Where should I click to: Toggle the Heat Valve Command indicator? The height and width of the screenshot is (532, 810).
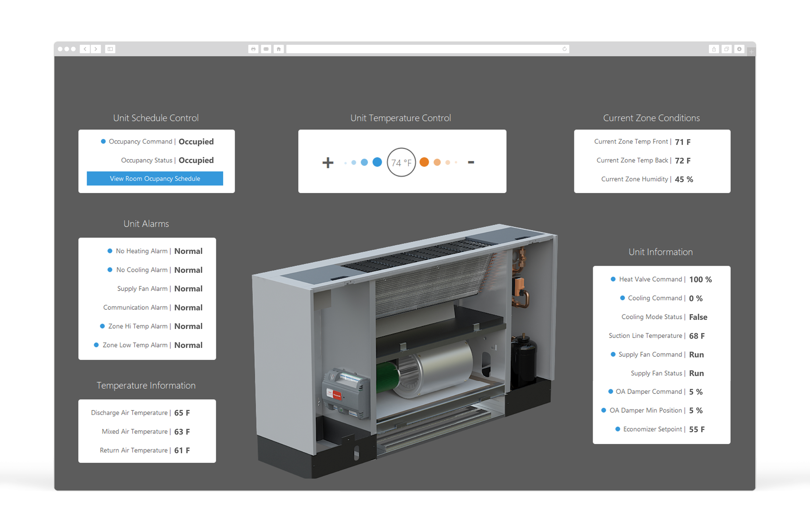click(x=613, y=279)
